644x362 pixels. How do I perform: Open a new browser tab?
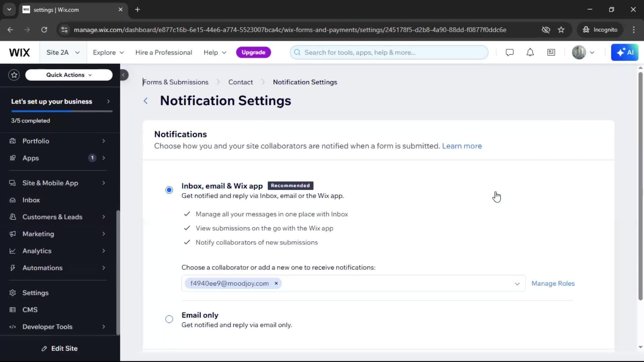[x=138, y=10]
